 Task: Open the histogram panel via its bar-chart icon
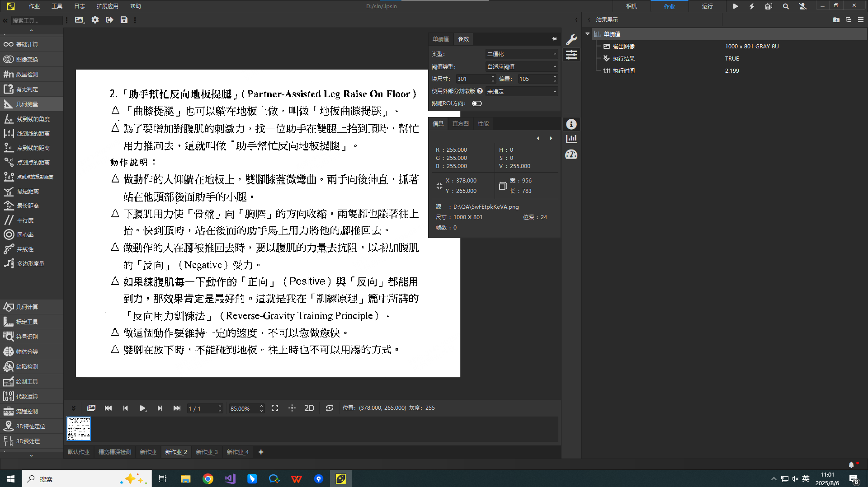(x=571, y=138)
